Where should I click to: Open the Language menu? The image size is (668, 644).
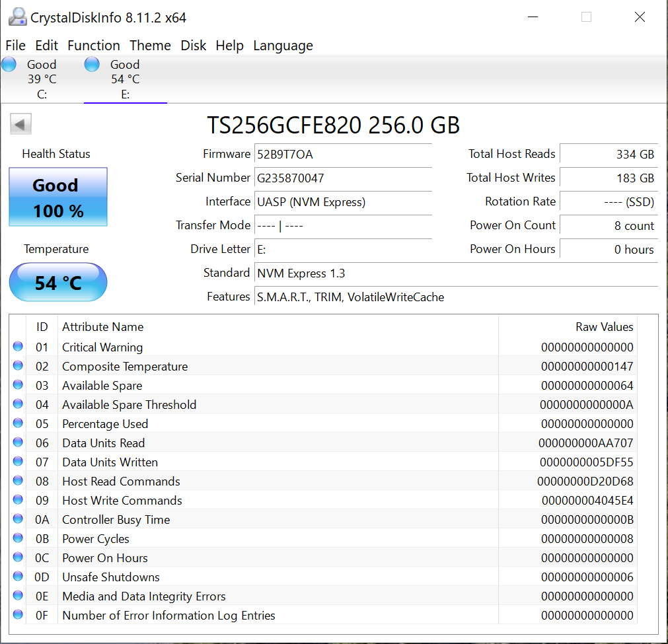coord(283,46)
